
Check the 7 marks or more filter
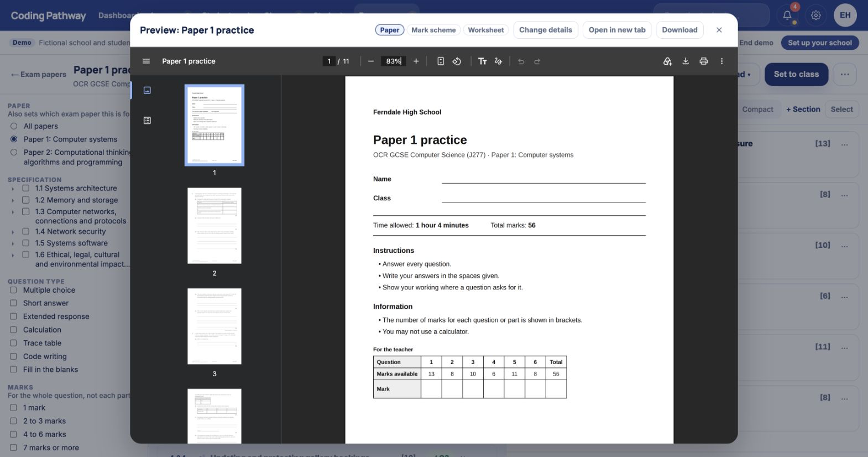coord(13,448)
